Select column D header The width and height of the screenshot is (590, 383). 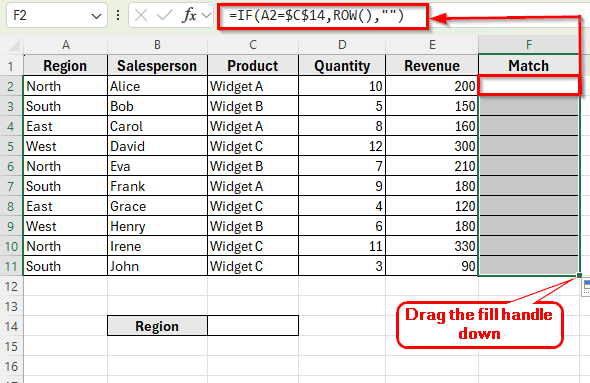point(342,45)
